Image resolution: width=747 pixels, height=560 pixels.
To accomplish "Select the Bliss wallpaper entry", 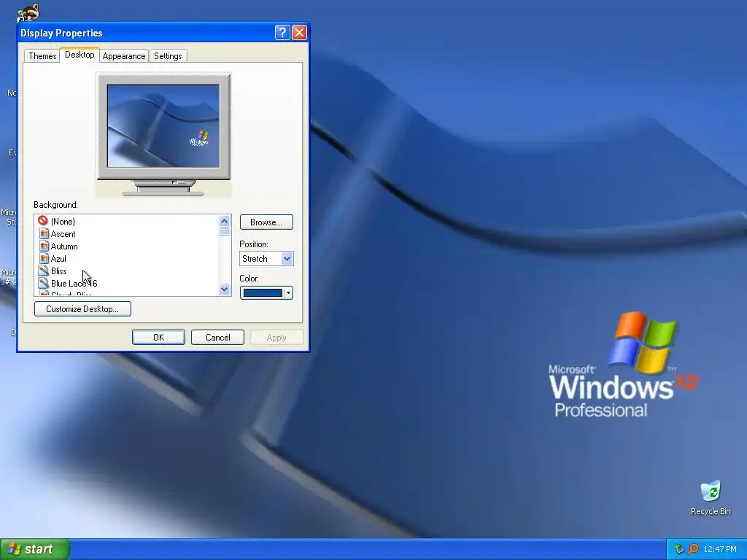I will pos(58,271).
